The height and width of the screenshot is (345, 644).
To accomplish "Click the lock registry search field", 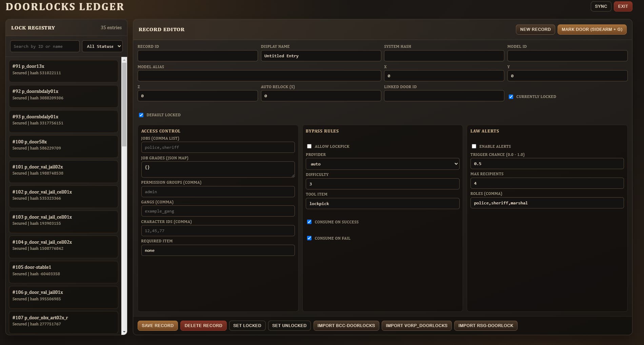I will pyautogui.click(x=44, y=46).
